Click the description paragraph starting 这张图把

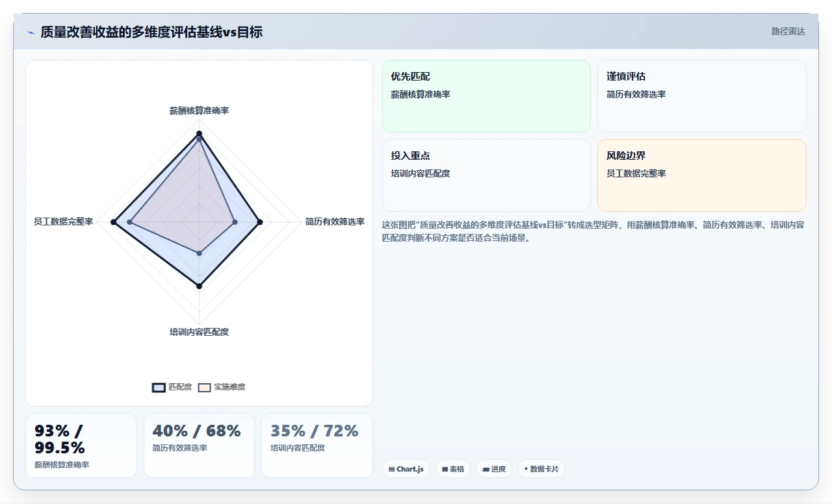tap(593, 231)
